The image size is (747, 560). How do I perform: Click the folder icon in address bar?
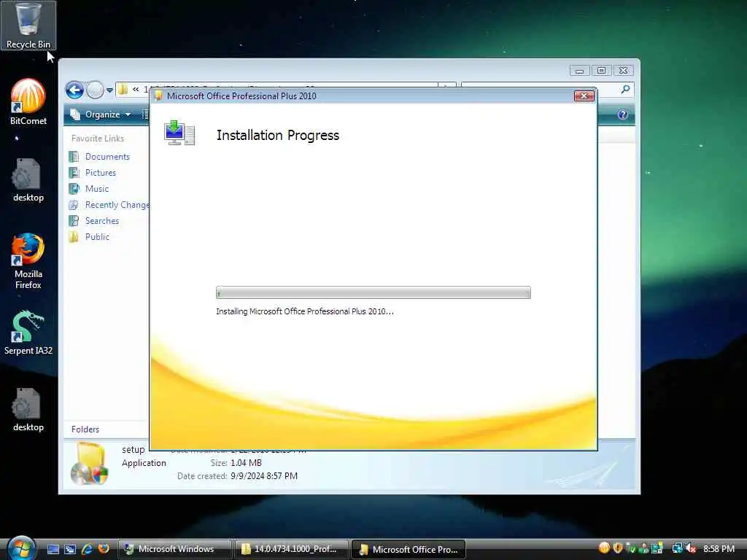coord(123,89)
